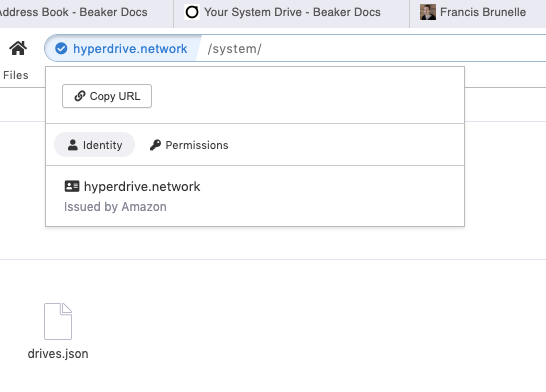546x392 pixels.
Task: Select the hyperdrive.network identity name text
Action: pos(142,187)
